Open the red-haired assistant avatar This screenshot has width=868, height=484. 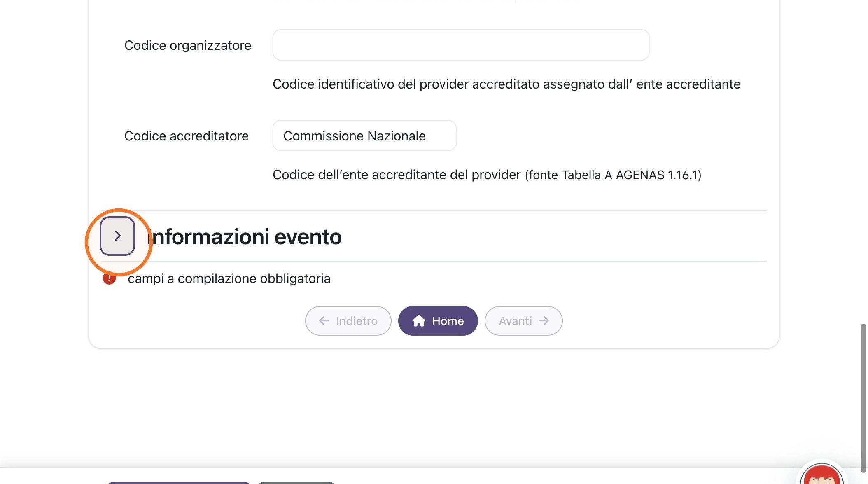tap(821, 474)
